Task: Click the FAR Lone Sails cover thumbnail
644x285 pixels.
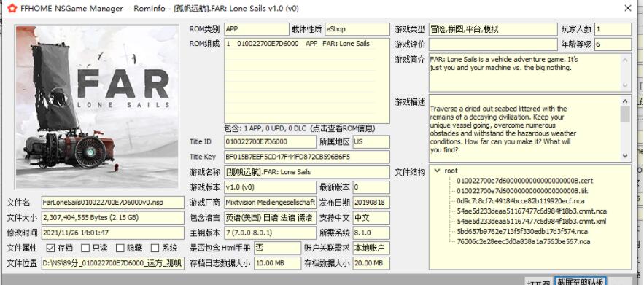Action: [x=97, y=106]
